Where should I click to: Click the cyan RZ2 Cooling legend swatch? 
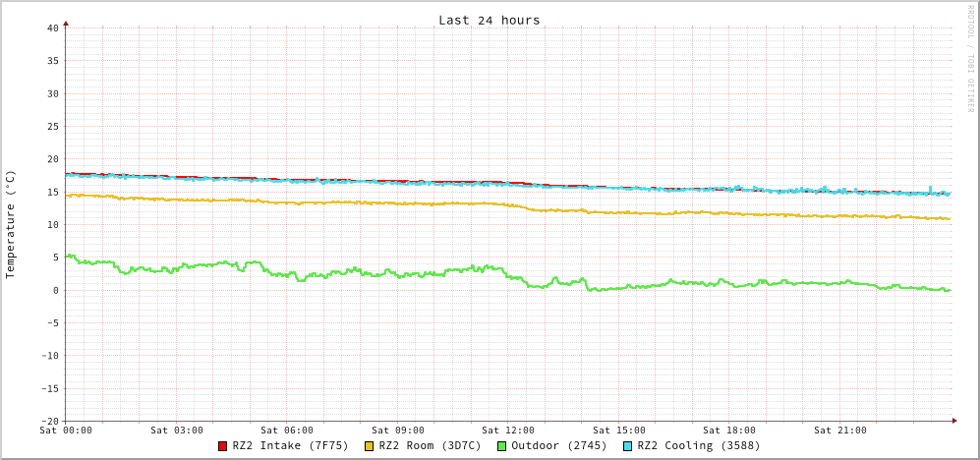[x=628, y=446]
